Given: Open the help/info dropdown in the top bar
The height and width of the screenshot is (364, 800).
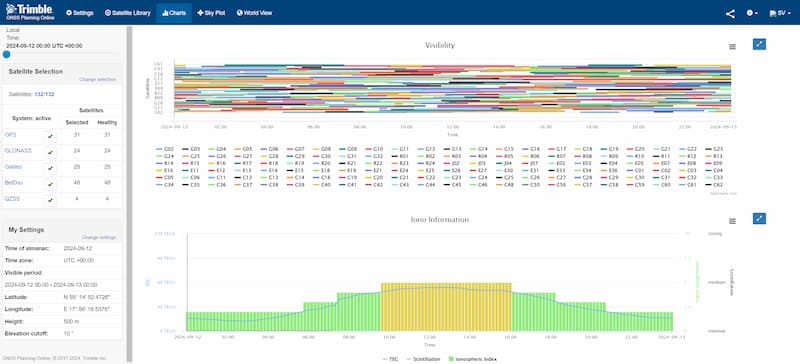Looking at the screenshot, I should 752,13.
